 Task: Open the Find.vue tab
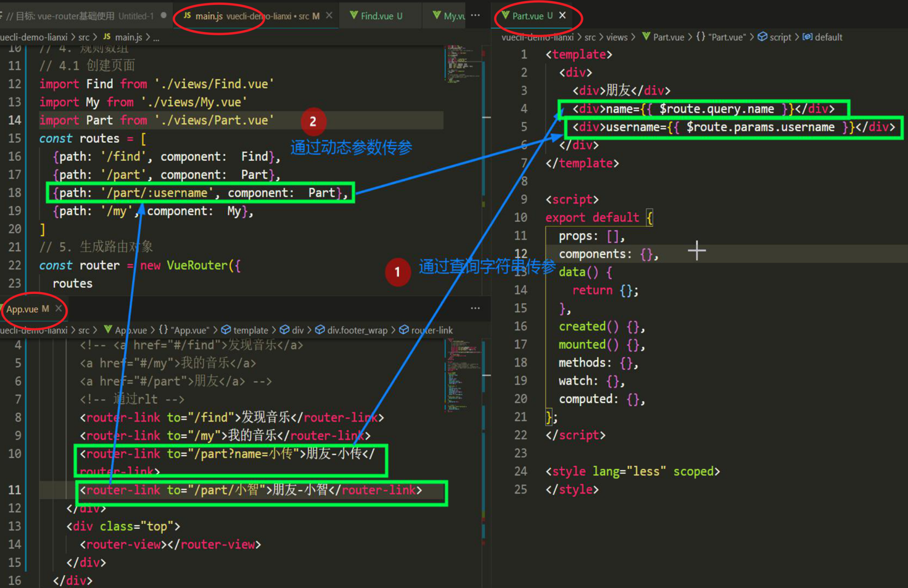tap(381, 16)
